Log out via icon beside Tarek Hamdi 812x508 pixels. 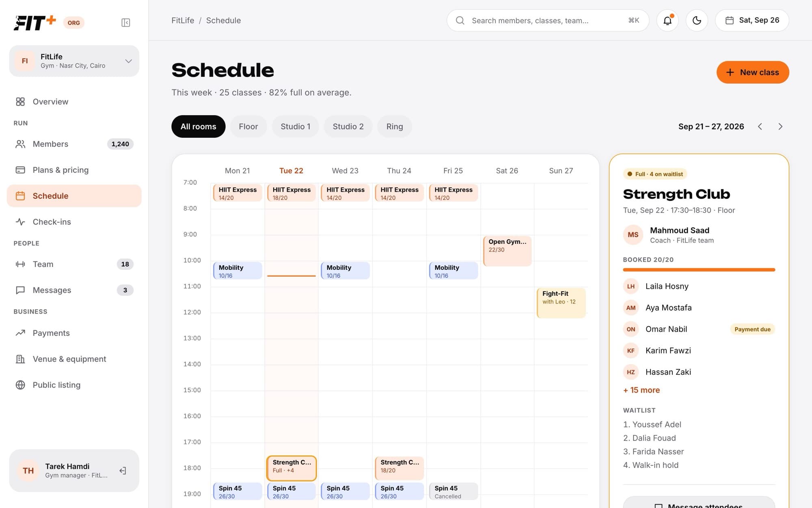click(123, 471)
